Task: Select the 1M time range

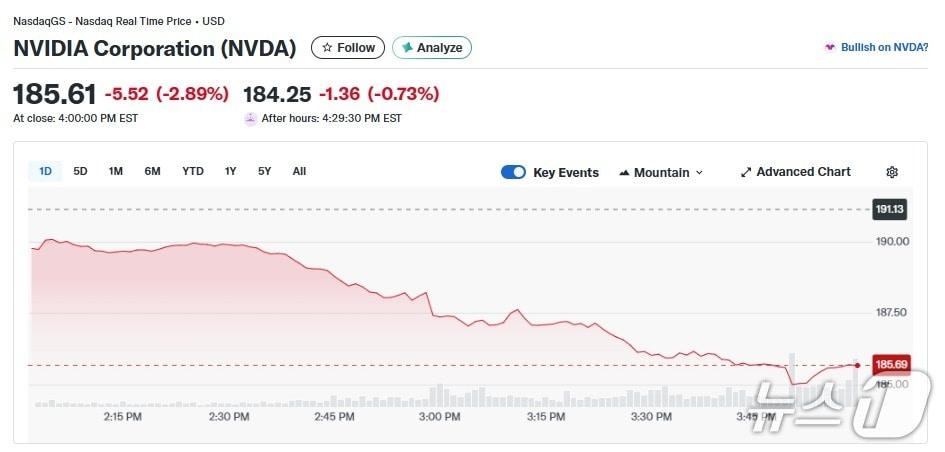Action: click(x=116, y=171)
